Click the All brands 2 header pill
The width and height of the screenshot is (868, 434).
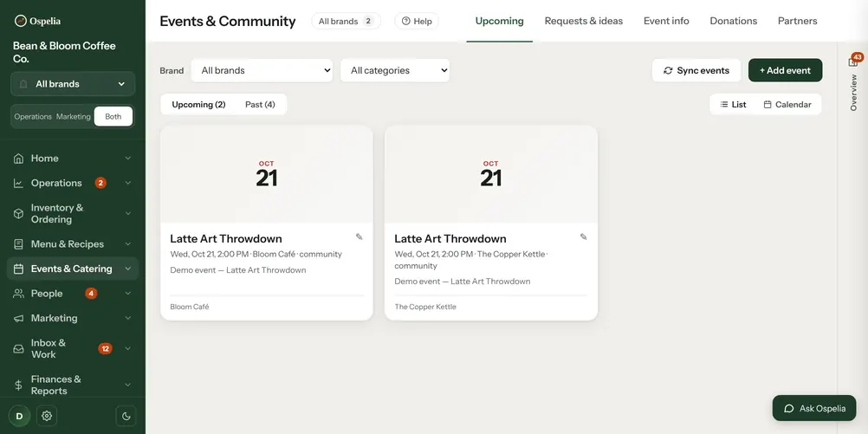346,21
